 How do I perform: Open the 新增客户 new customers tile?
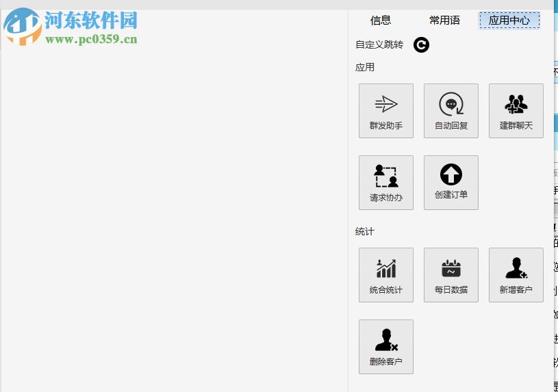coord(516,275)
